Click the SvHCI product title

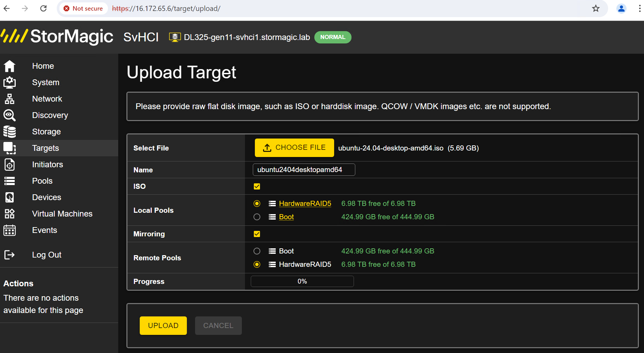point(141,37)
